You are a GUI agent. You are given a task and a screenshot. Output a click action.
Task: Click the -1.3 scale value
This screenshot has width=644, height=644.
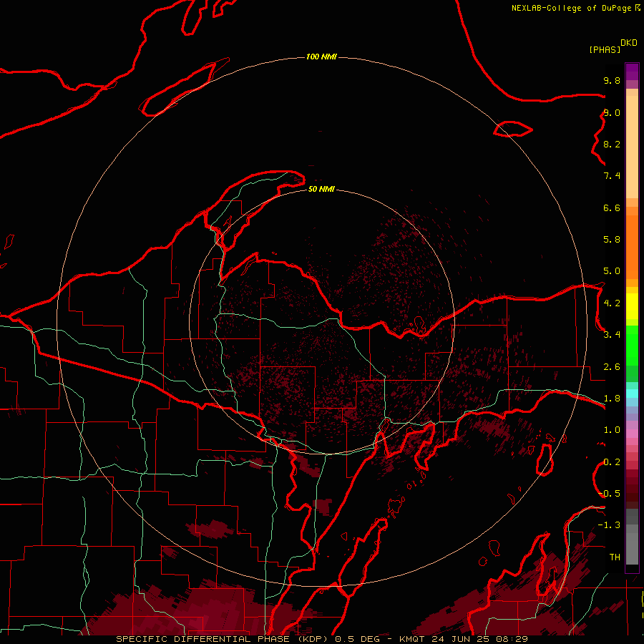click(610, 525)
